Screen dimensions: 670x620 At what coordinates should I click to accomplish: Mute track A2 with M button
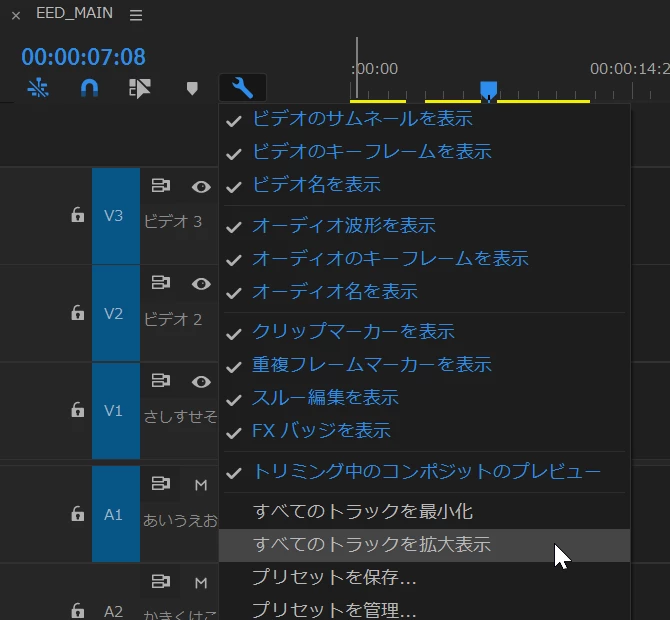pyautogui.click(x=201, y=583)
